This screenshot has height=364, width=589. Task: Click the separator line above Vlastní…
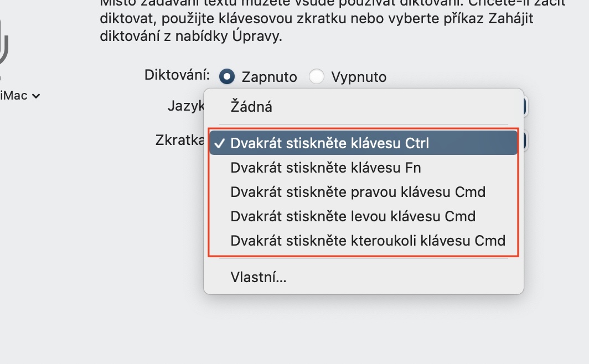363,258
